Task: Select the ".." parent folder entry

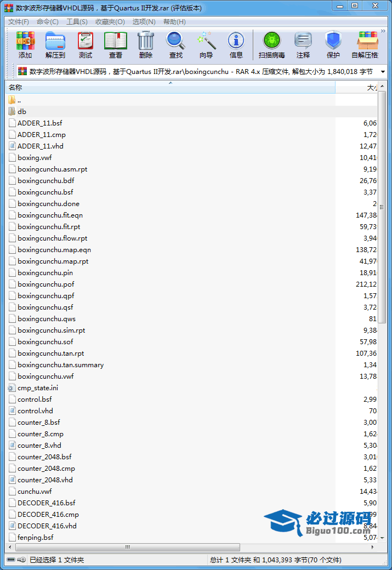Action: click(19, 100)
